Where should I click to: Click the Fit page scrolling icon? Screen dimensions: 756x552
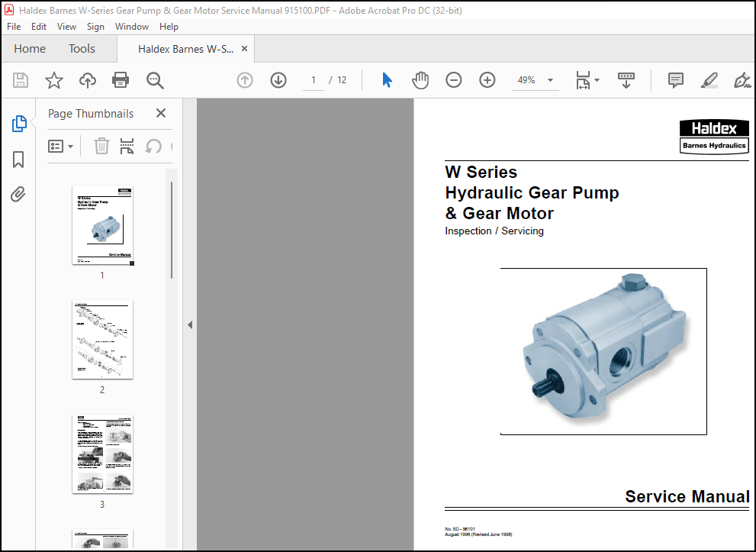pyautogui.click(x=583, y=80)
